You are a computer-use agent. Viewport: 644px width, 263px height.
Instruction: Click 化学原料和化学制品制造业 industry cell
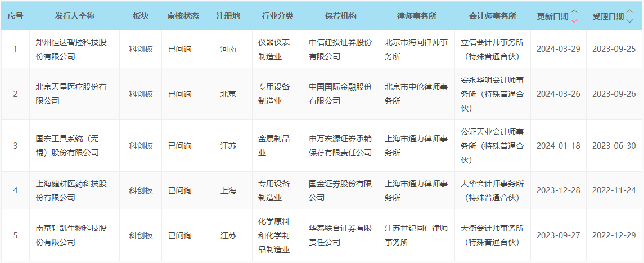274,235
